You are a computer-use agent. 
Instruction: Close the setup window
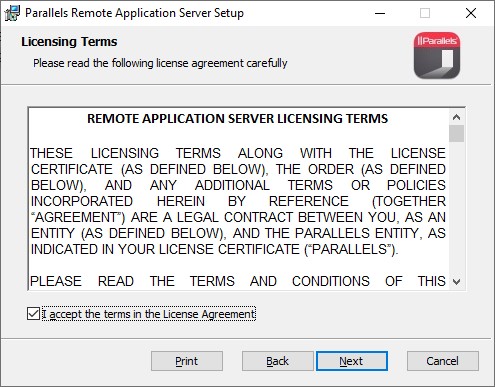pyautogui.click(x=471, y=13)
